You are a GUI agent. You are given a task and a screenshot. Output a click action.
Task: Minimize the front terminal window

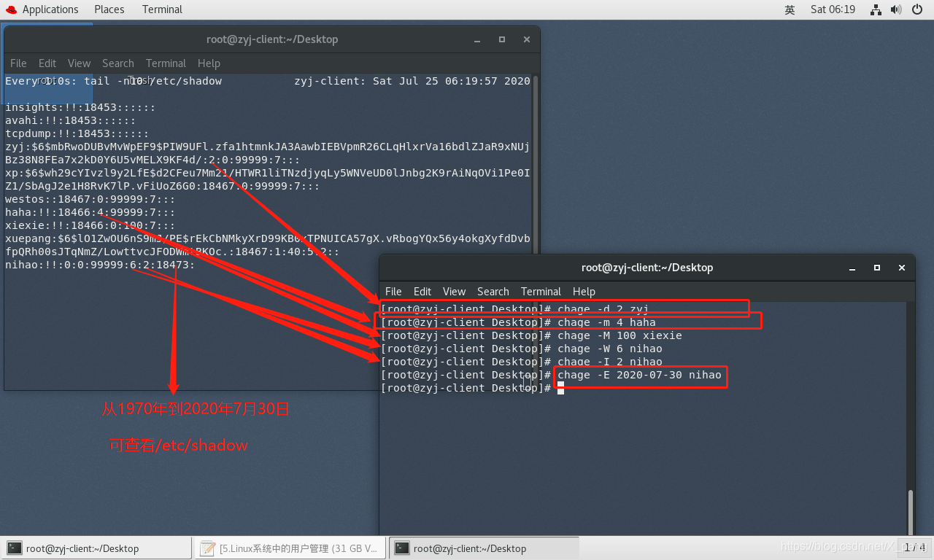click(853, 268)
